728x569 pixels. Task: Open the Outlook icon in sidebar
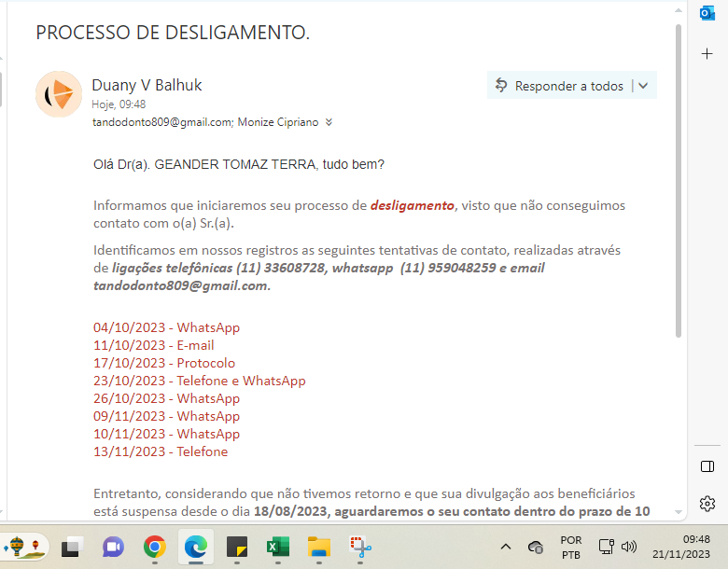[707, 13]
